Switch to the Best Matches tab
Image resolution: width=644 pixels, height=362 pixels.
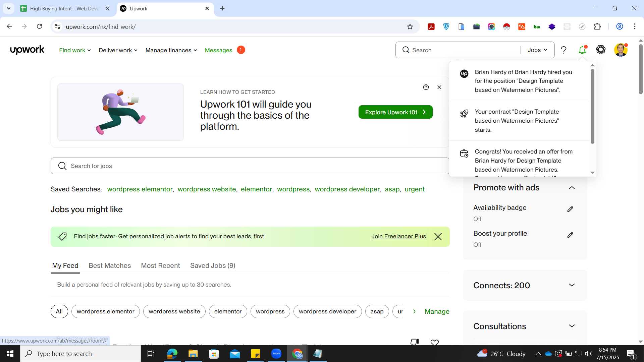click(x=110, y=265)
